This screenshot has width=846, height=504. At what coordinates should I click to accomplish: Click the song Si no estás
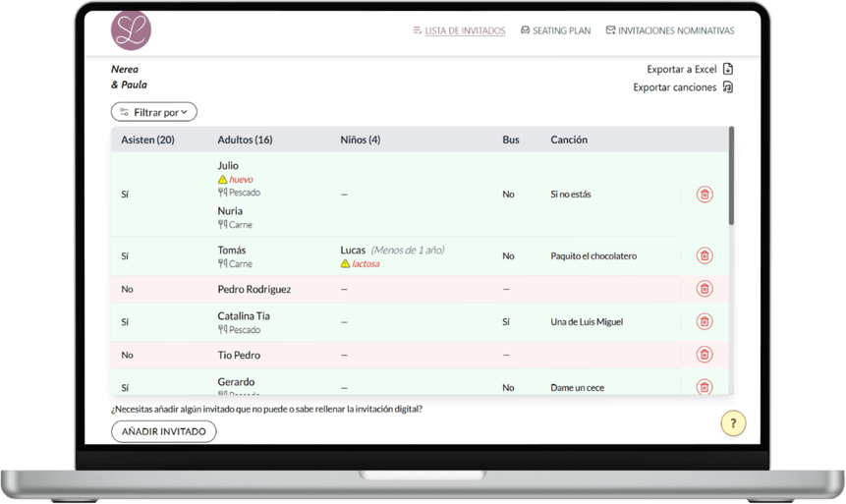point(571,195)
